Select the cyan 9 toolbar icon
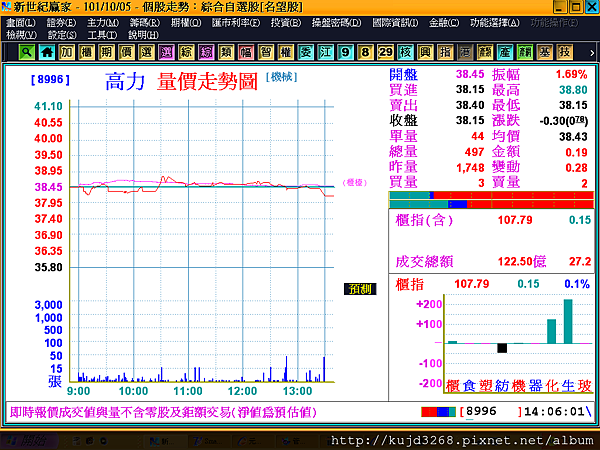Screen dimensions: 600x450 (x=346, y=52)
